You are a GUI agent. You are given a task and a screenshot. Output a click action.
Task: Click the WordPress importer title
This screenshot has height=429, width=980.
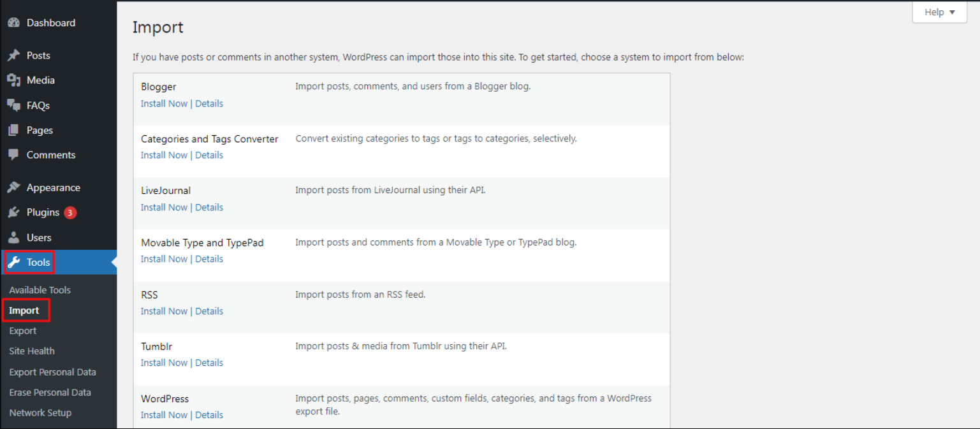click(165, 399)
